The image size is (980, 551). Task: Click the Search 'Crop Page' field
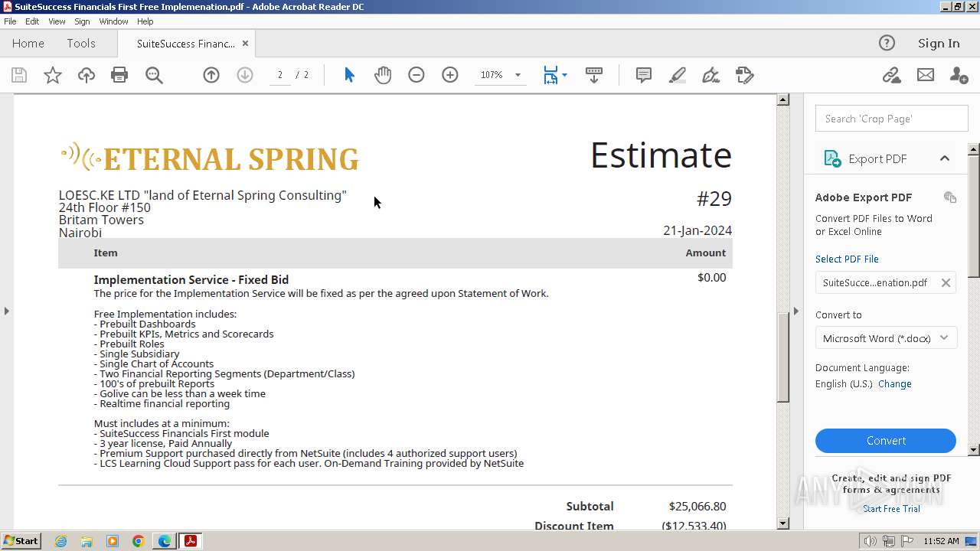click(891, 119)
